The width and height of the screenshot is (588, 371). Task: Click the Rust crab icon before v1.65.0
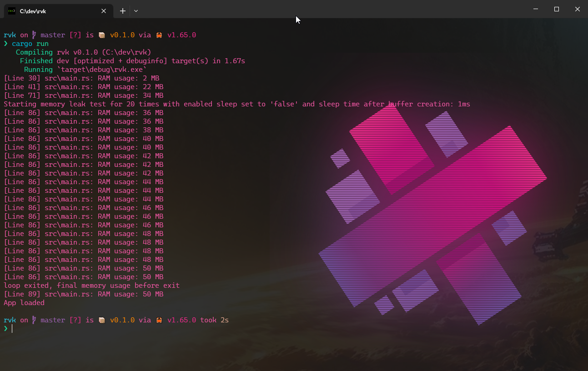(x=159, y=35)
